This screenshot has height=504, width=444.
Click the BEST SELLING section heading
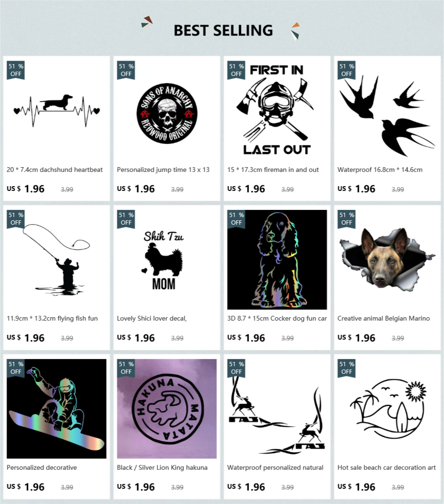click(x=223, y=30)
